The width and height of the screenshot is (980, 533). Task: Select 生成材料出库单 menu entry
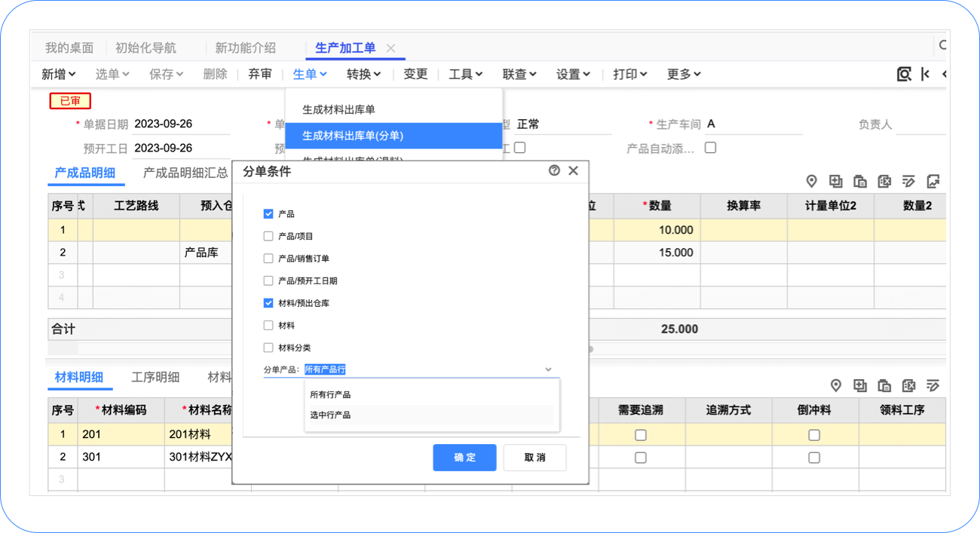(338, 109)
